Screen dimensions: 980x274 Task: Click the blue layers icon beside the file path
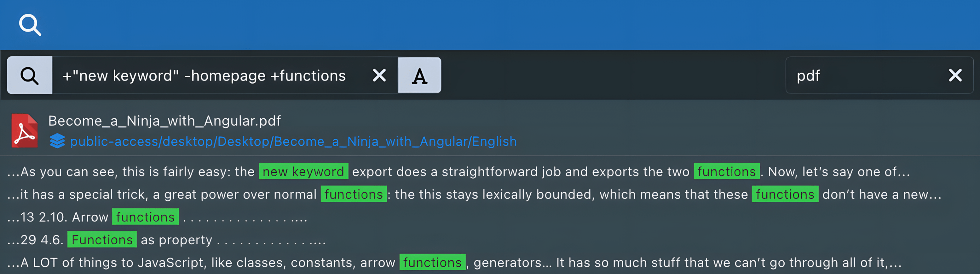[x=57, y=141]
